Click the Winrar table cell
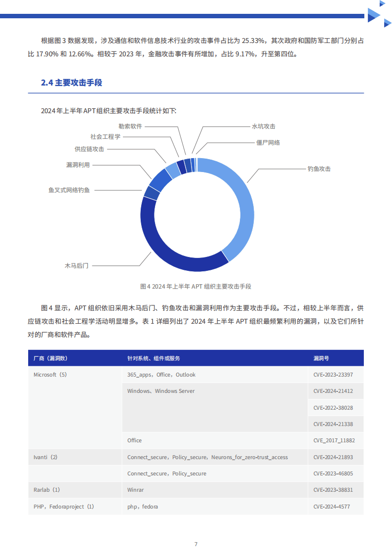This screenshot has height=555, width=392. pyautogui.click(x=136, y=490)
